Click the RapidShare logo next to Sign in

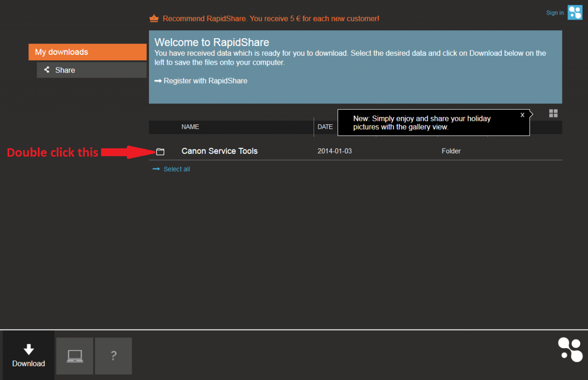[575, 13]
